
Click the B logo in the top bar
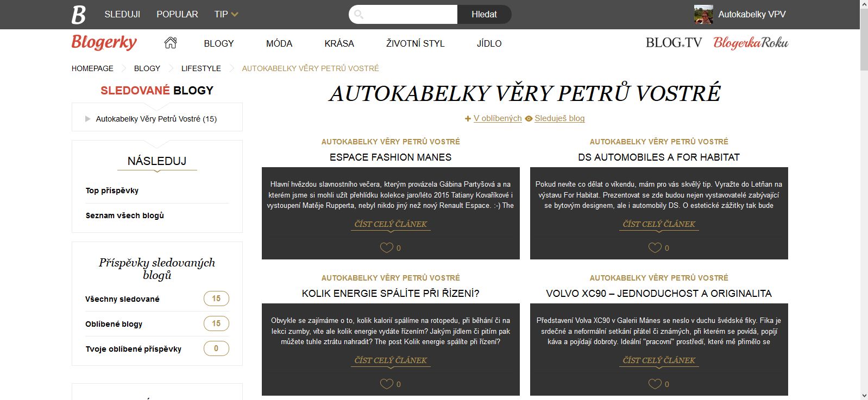[x=79, y=15]
